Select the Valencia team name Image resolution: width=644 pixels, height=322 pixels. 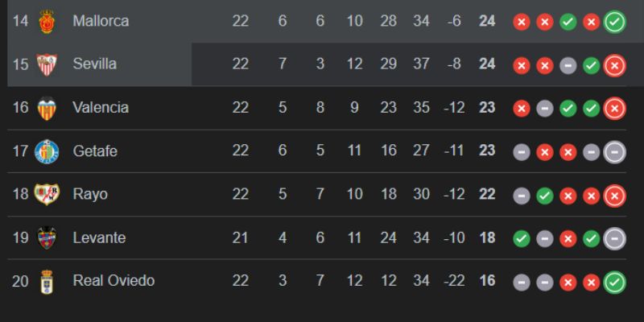click(101, 108)
